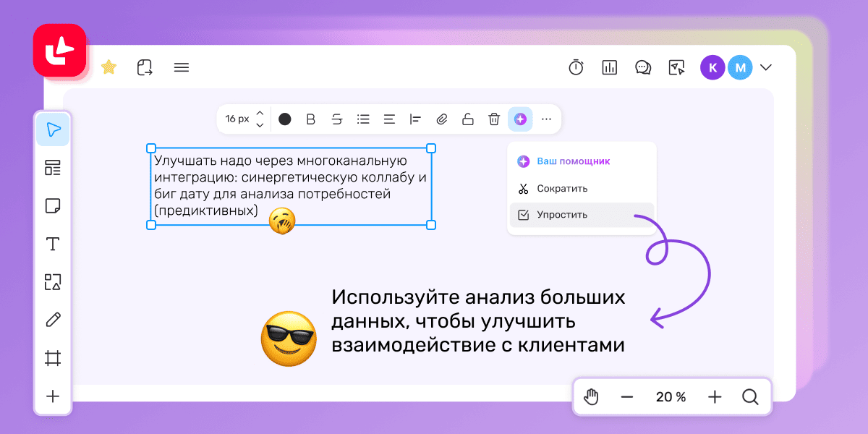
Task: Toggle bold text formatting
Action: [x=311, y=119]
